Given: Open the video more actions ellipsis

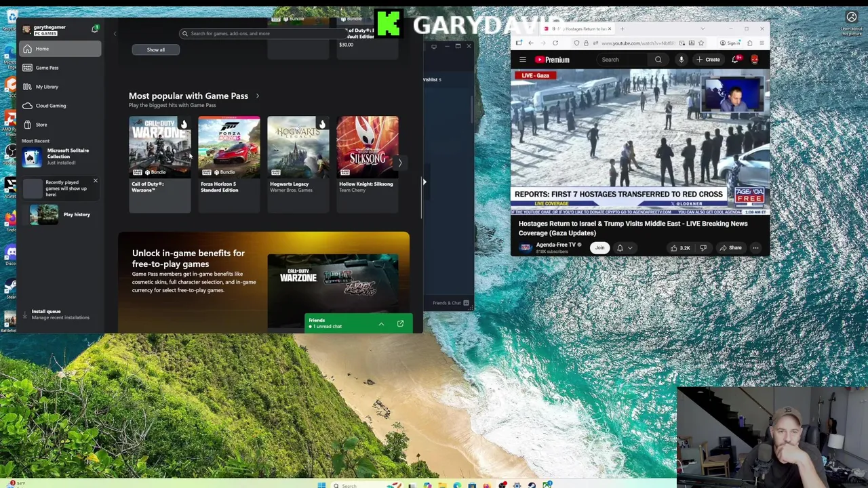Looking at the screenshot, I should 755,248.
